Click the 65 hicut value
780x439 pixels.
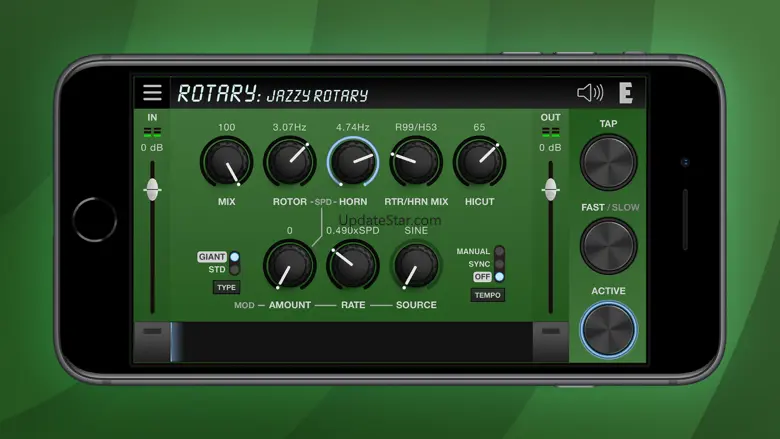[479, 127]
